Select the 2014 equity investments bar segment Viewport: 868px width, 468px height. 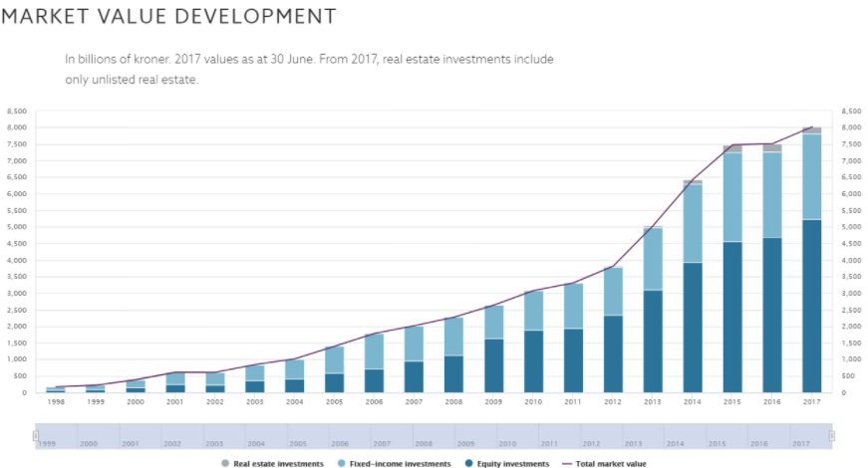693,328
